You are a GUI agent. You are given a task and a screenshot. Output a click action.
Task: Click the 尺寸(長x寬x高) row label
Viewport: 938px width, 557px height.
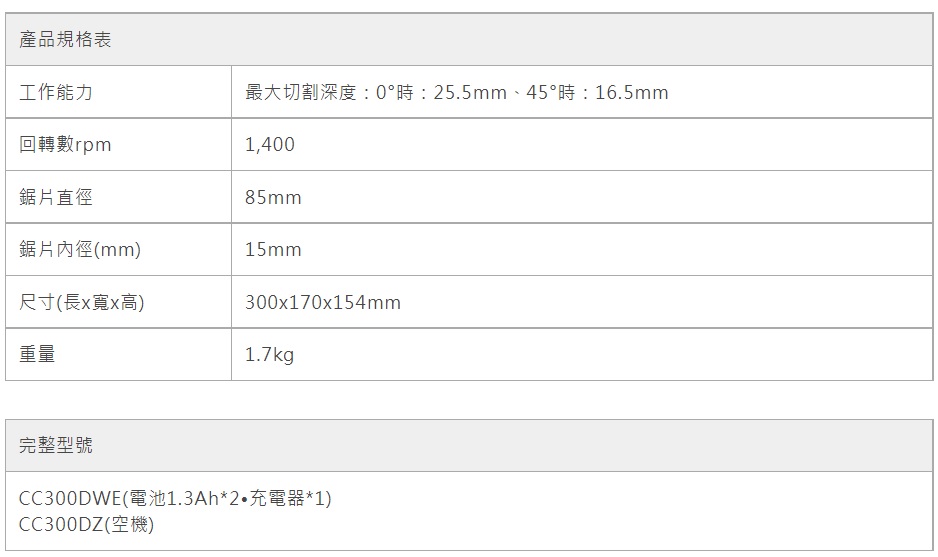pos(82,302)
